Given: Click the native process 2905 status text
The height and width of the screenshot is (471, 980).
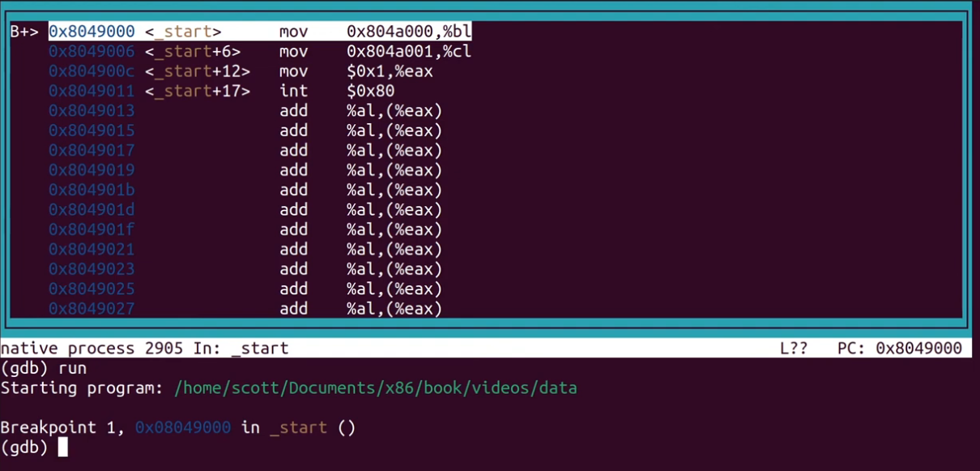Looking at the screenshot, I should (x=96, y=349).
